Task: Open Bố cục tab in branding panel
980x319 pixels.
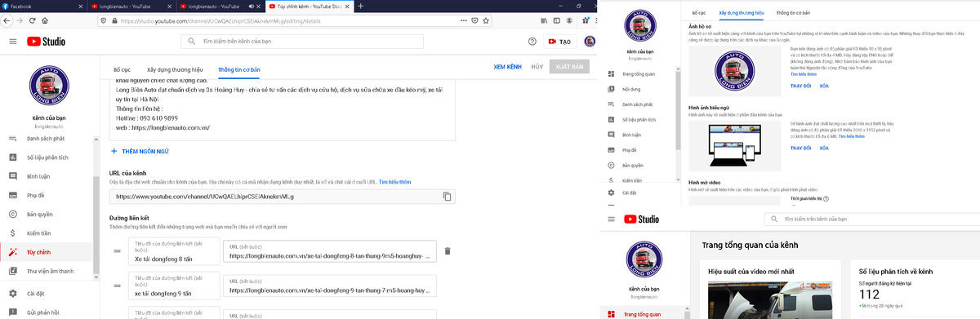Action: click(x=698, y=14)
